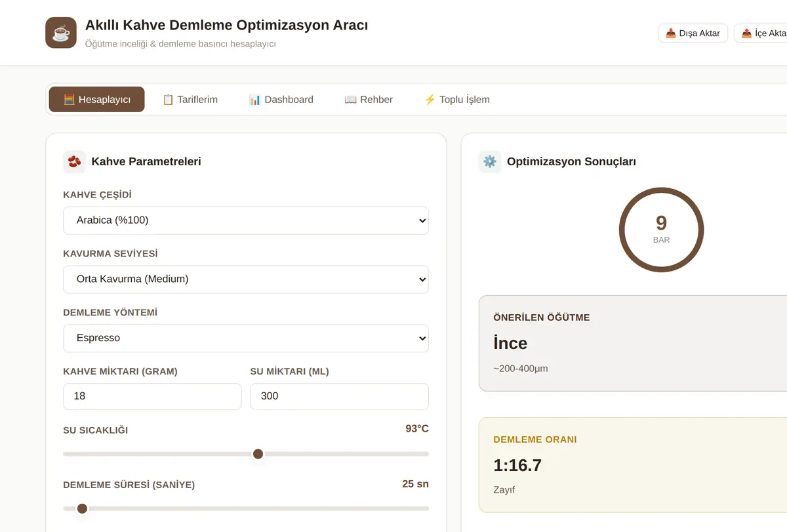Click the Zayıf strength label
Viewport: 787px width, 532px height.
(x=504, y=490)
